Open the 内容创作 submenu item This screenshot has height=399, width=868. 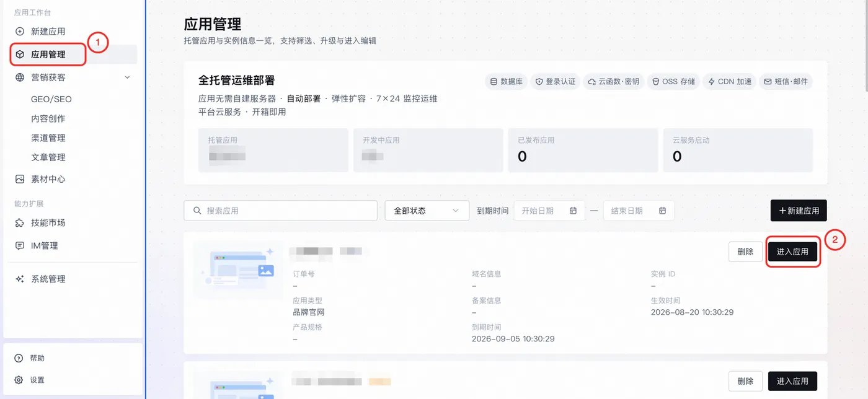click(x=48, y=118)
